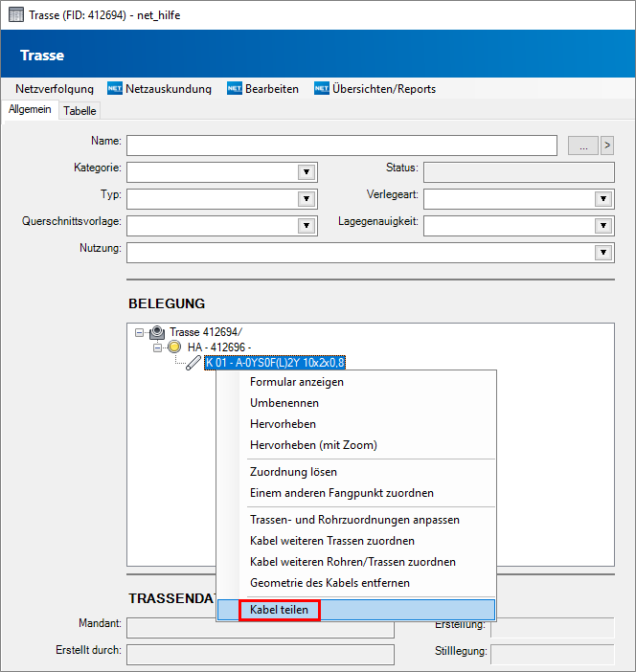Click the NET icon beside Bearbeiten

(235, 89)
